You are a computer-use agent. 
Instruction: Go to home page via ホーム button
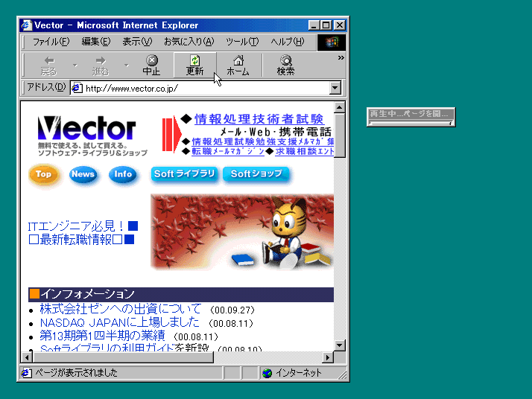[x=238, y=65]
